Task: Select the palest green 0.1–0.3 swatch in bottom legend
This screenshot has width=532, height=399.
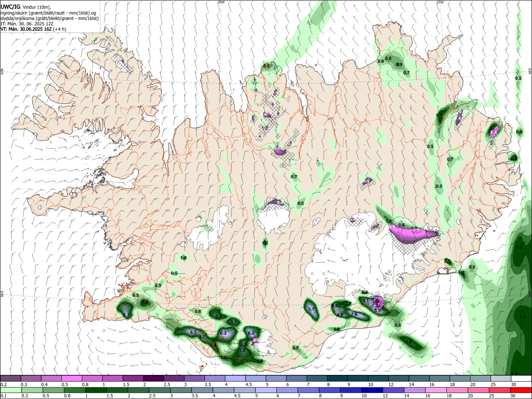Action: pyautogui.click(x=11, y=390)
